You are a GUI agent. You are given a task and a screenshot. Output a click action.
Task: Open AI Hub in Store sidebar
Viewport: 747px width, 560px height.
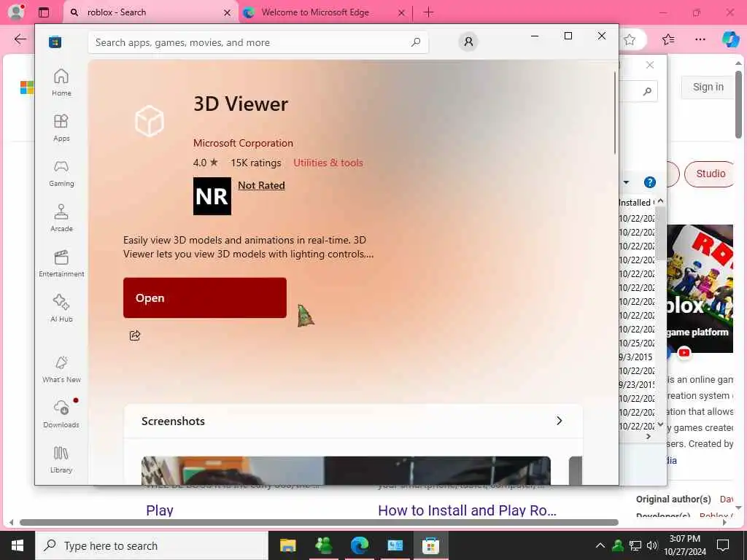pos(61,308)
